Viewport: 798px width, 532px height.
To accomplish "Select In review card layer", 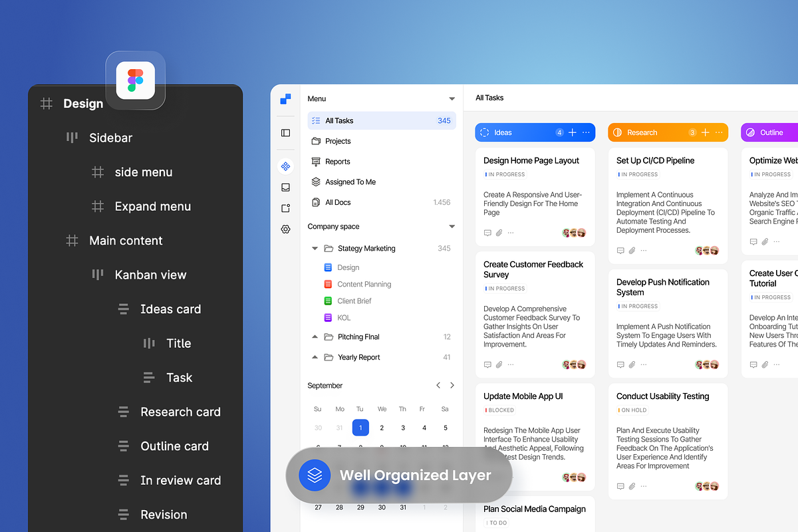I will 180,481.
